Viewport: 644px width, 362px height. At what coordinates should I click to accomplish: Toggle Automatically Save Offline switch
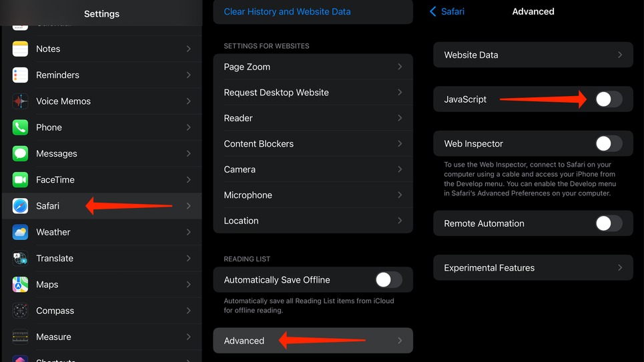(x=388, y=280)
